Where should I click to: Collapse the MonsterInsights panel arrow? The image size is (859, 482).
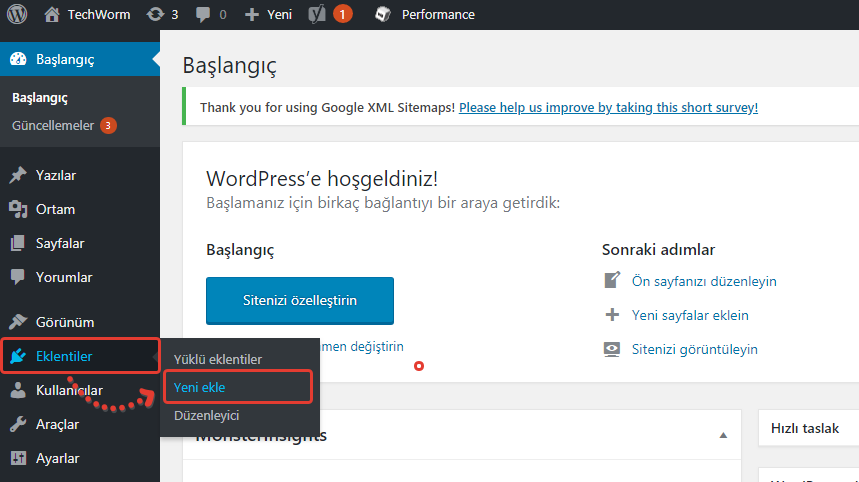722,436
